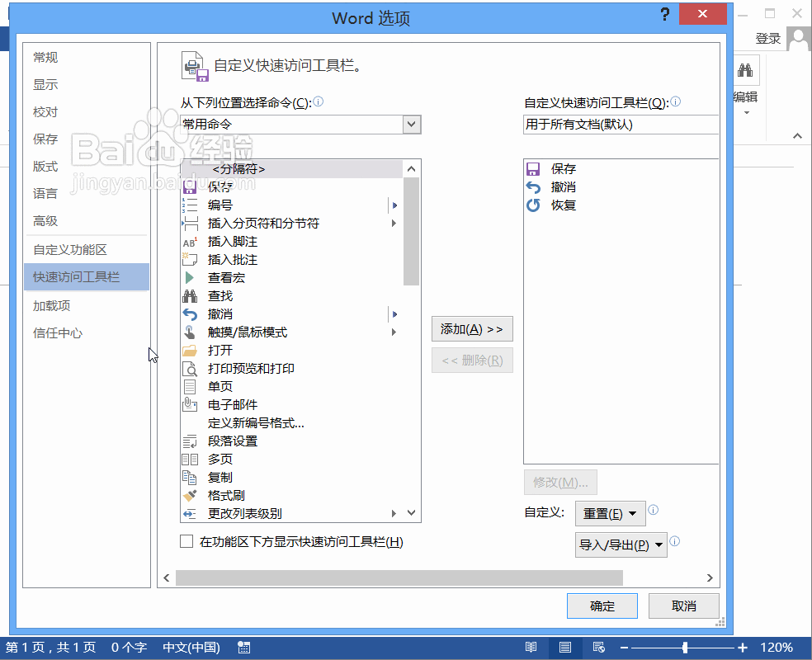Open the 常规 options category

tap(45, 58)
